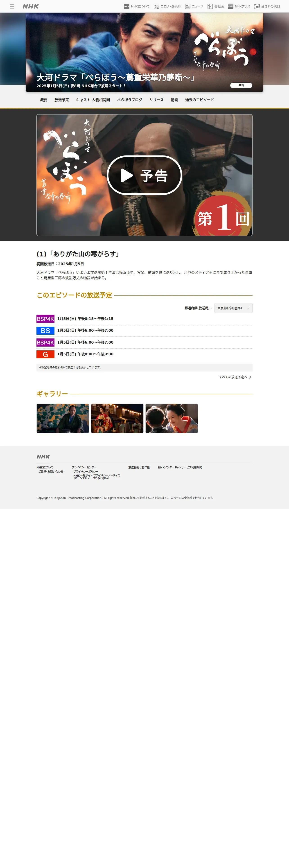
Task: Open the NHKプラス header link text
Action: [243, 6]
